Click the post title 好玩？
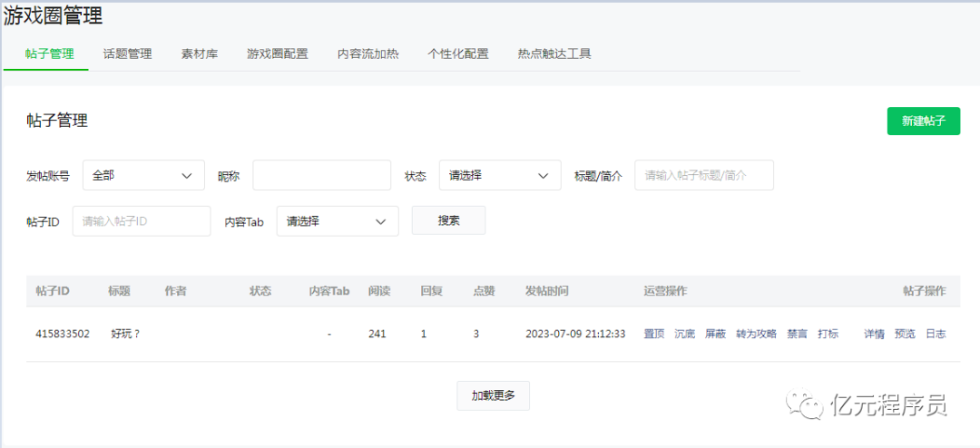Viewport: 980px width, 448px height. [125, 334]
